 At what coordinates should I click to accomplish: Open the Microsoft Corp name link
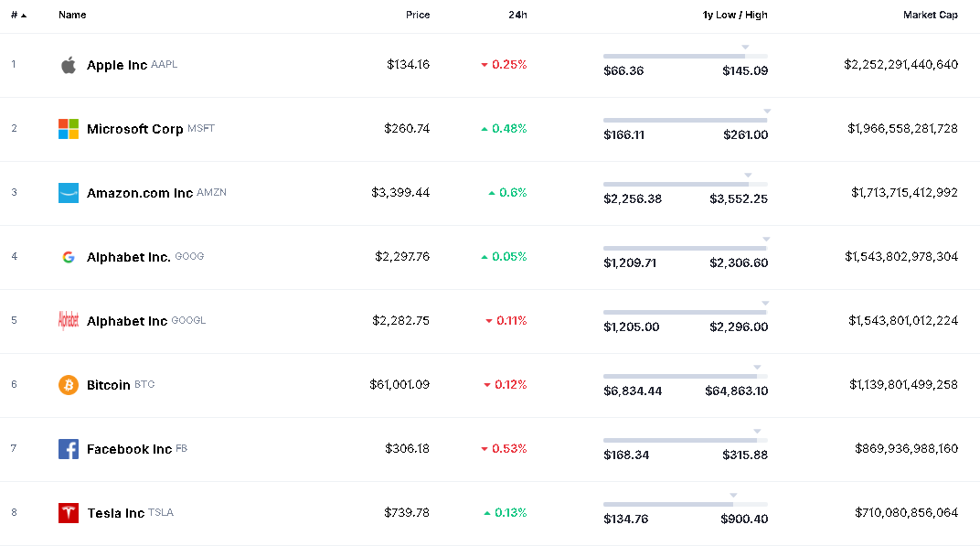tap(134, 129)
